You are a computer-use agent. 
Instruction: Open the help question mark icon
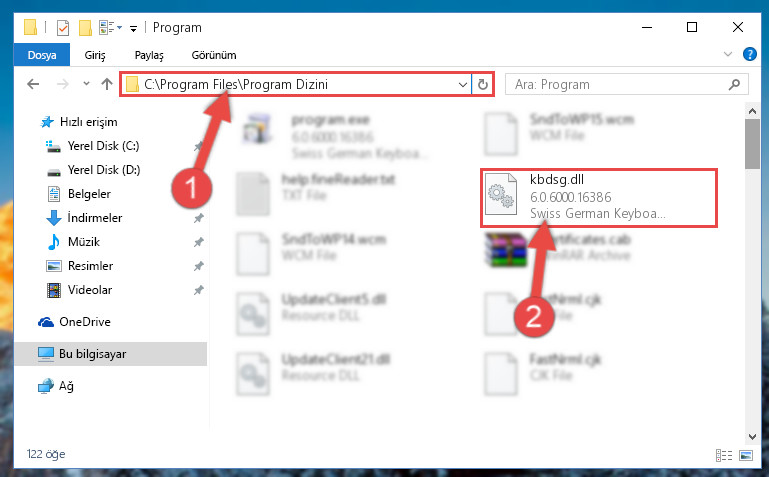point(749,54)
